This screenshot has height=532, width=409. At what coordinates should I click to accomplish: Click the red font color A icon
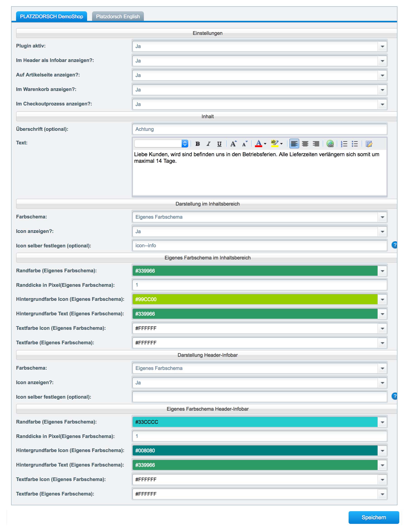[x=259, y=144]
